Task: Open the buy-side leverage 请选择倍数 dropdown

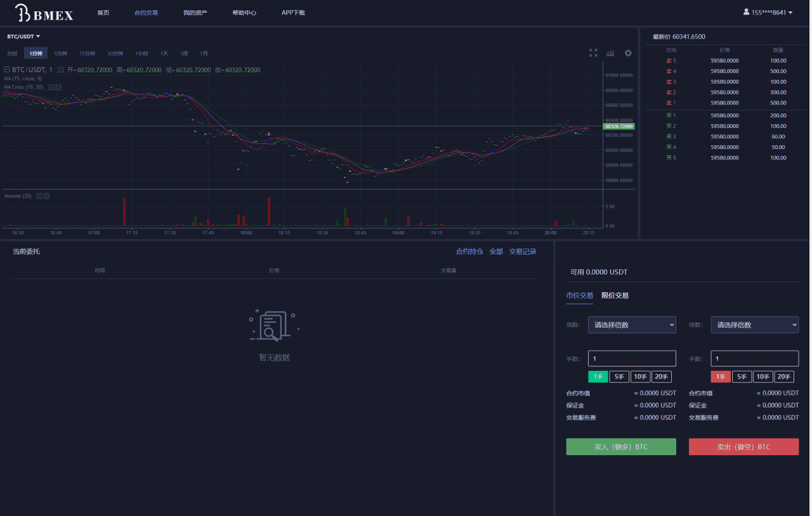Action: coord(632,325)
